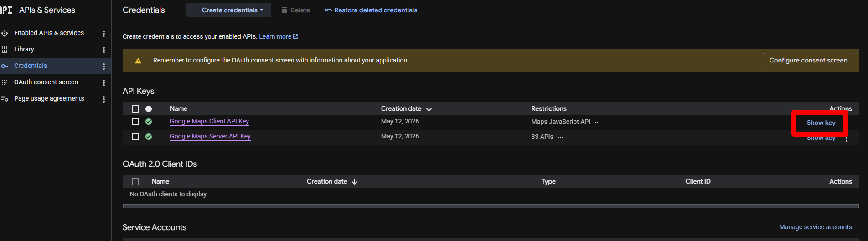
Task: Expand Maps JavaScript API restrictions ellipsis
Action: [x=597, y=122]
